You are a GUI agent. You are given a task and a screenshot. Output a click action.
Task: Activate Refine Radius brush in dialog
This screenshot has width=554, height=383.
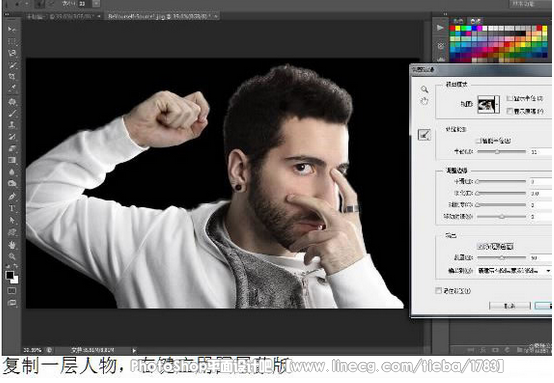424,135
